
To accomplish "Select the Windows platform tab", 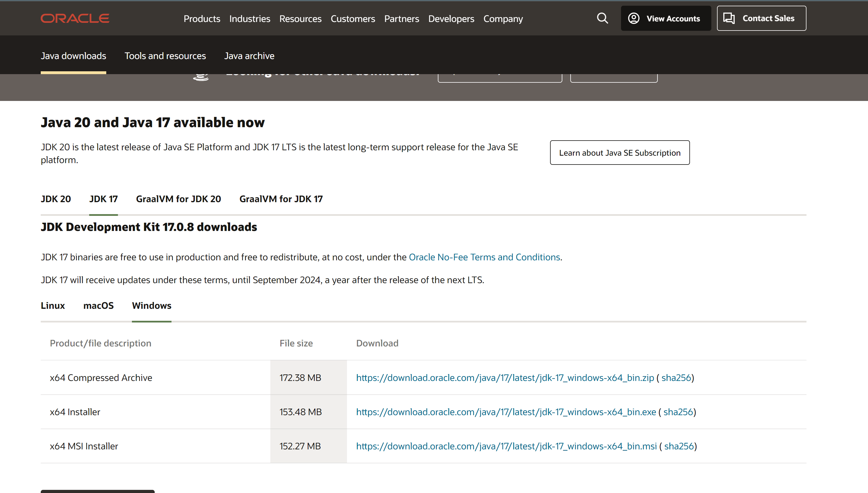I will pos(152,305).
